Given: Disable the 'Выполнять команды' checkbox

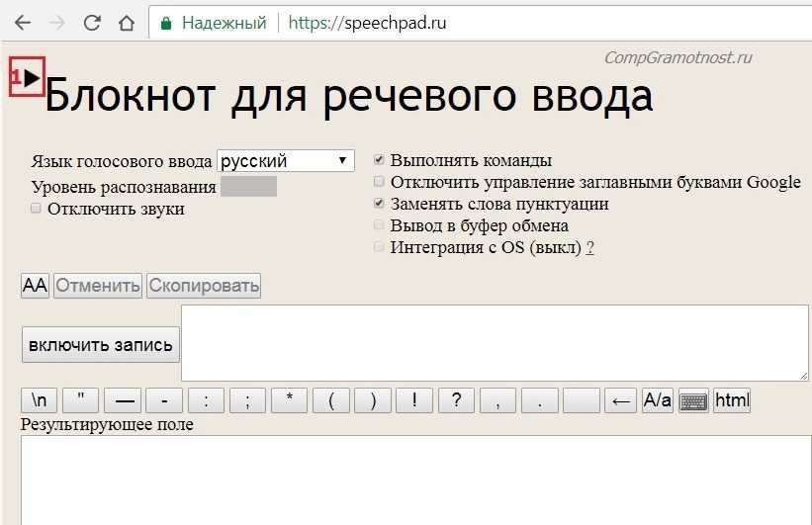Looking at the screenshot, I should point(379,160).
